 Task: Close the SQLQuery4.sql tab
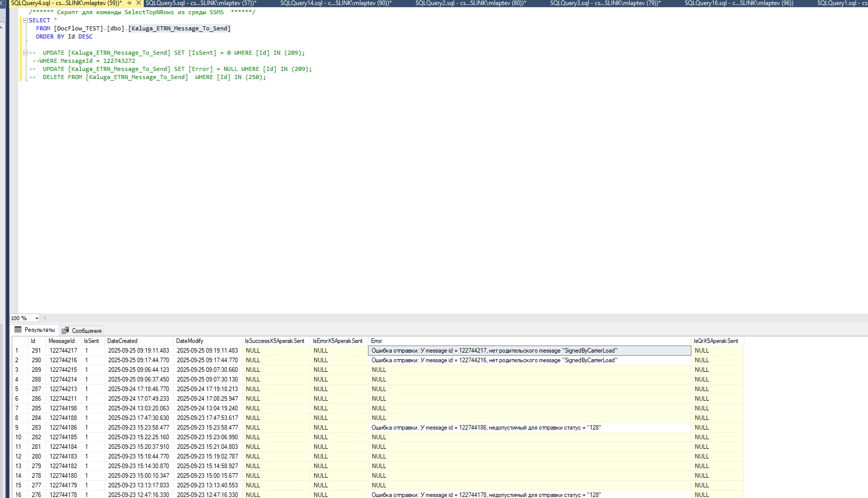tap(139, 3)
